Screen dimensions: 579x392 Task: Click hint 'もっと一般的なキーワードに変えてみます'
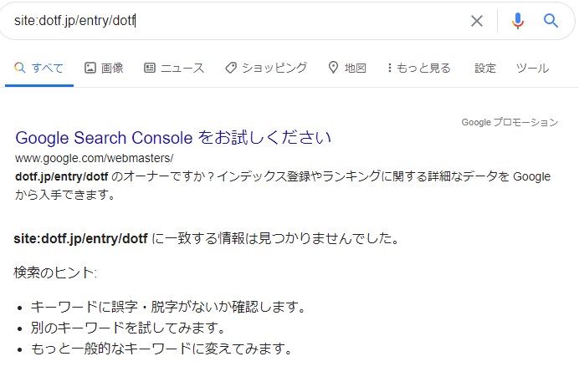click(x=161, y=349)
